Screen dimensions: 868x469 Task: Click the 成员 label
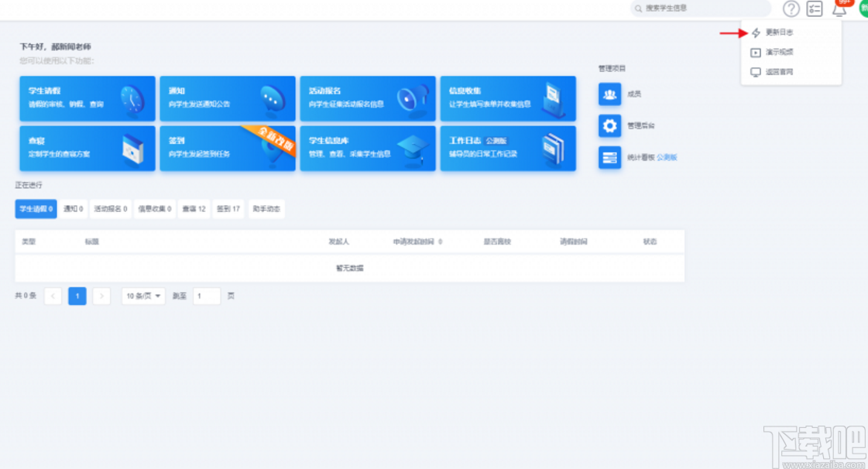634,94
